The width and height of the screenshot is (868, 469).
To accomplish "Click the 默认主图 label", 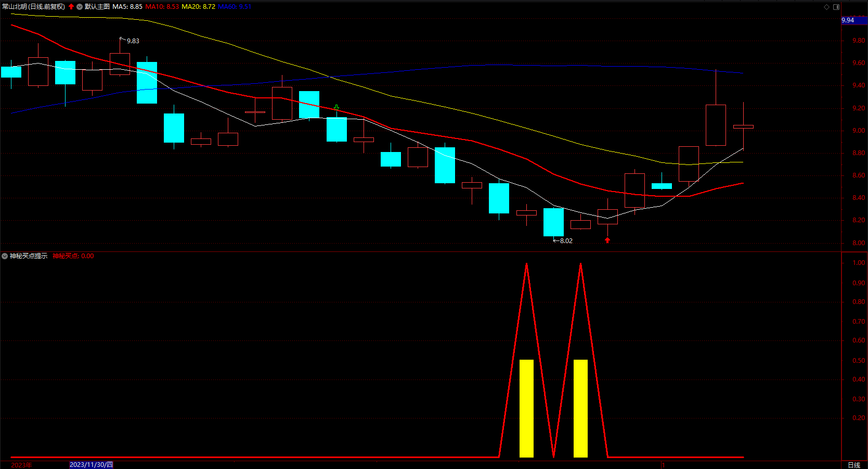I will [97, 7].
